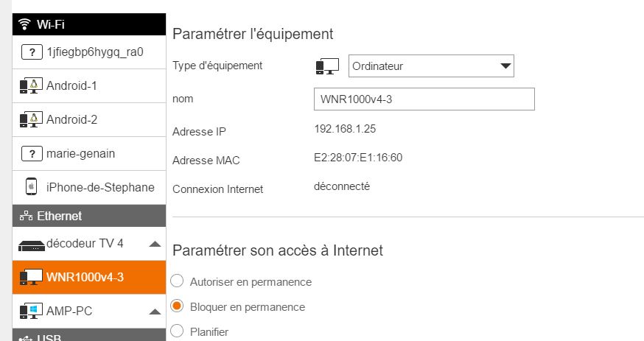This screenshot has width=644, height=341.
Task: Expand the décodeur TV 4 arrow
Action: point(155,245)
